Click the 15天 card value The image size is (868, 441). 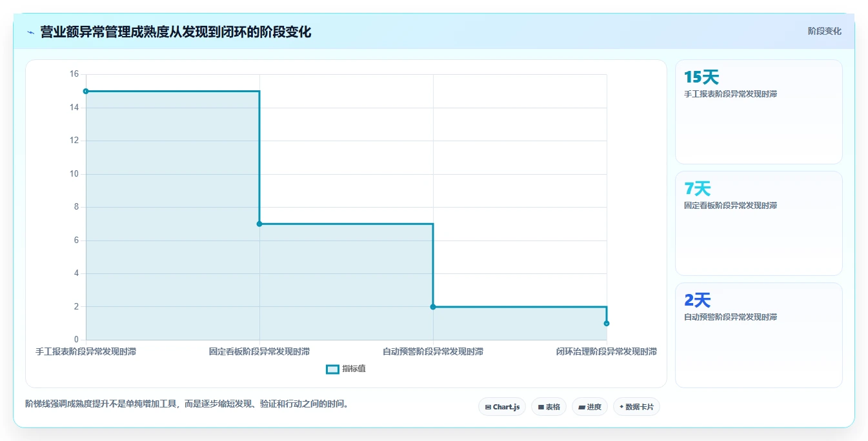(701, 77)
